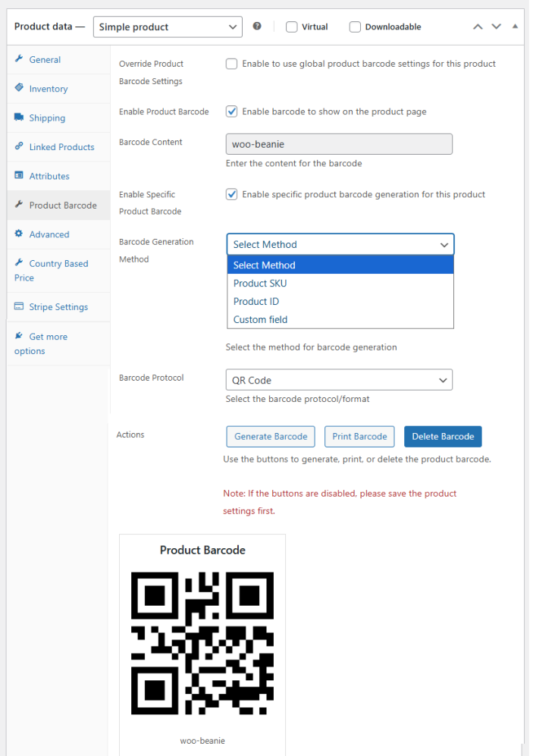Click the Attributes table icon

click(19, 175)
